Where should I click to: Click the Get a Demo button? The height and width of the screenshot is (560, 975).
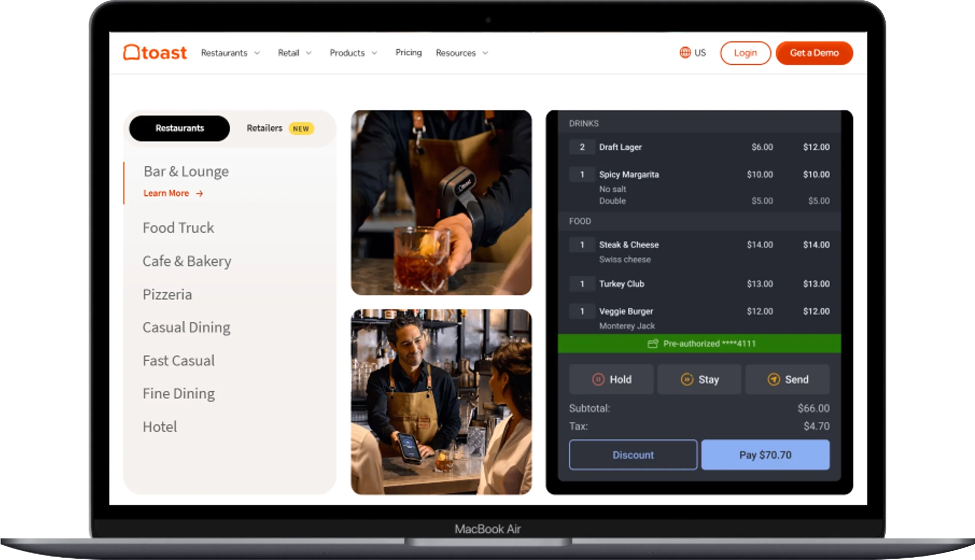(814, 53)
